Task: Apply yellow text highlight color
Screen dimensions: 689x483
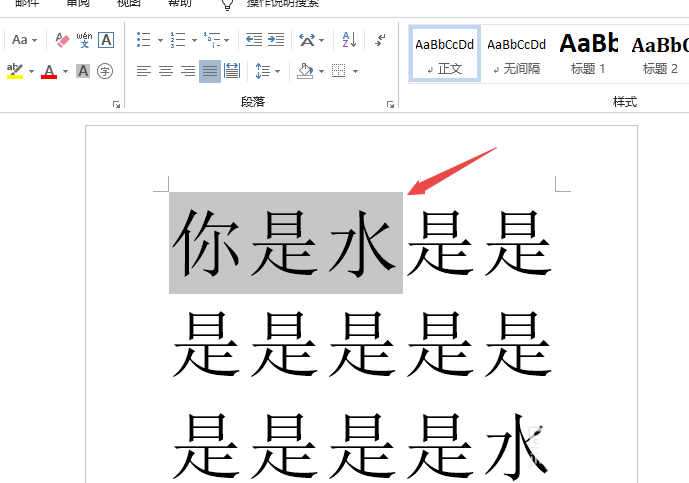Action: pos(15,71)
